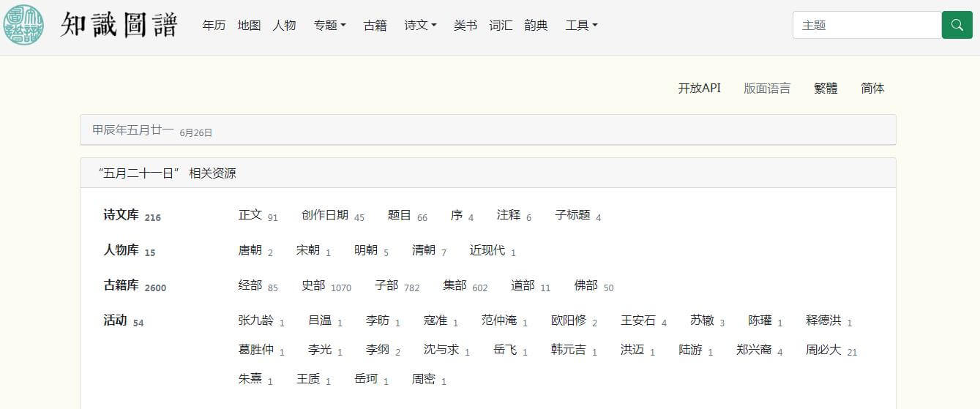Select the 诗文库 category heading
Viewport: 980px width, 409px height.
pos(121,215)
